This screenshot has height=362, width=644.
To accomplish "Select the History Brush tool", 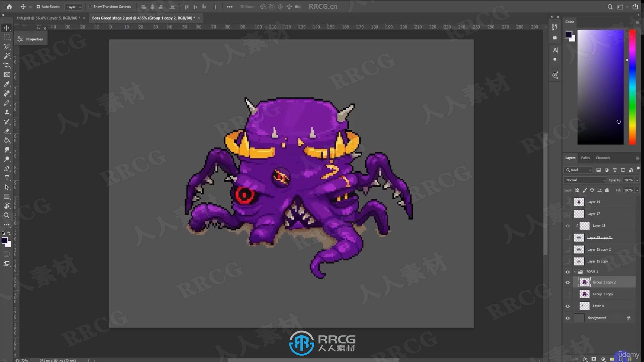I will coord(7,122).
